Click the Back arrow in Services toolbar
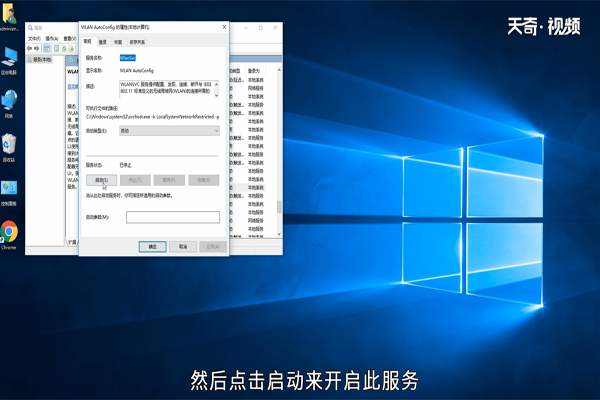This screenshot has height=400, width=600. (x=29, y=48)
